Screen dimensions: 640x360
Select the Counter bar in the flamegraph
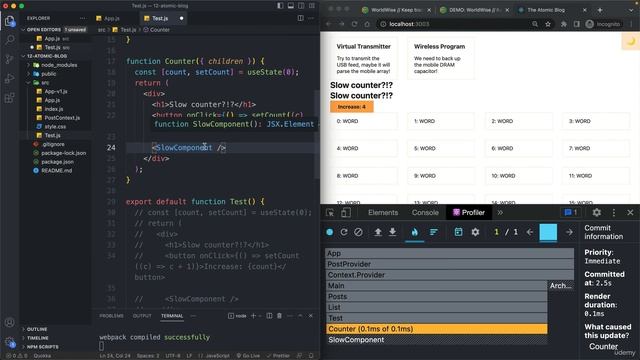(x=437, y=329)
